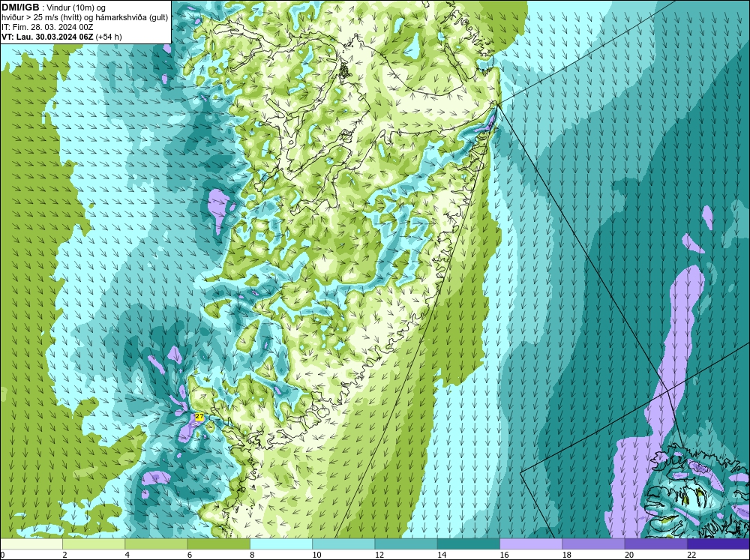The height and width of the screenshot is (560, 750).
Task: Click the legend scale label "12"
Action: tap(379, 555)
